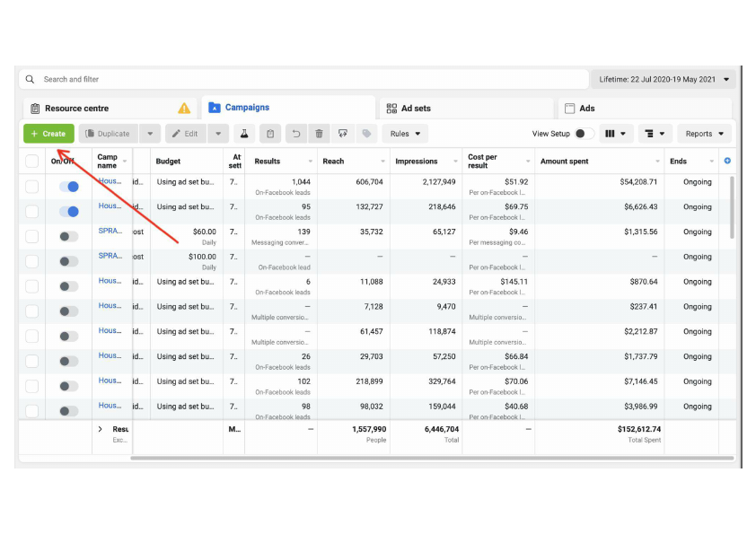Click the export share icon in toolbar
The height and width of the screenshot is (534, 756).
(x=343, y=134)
